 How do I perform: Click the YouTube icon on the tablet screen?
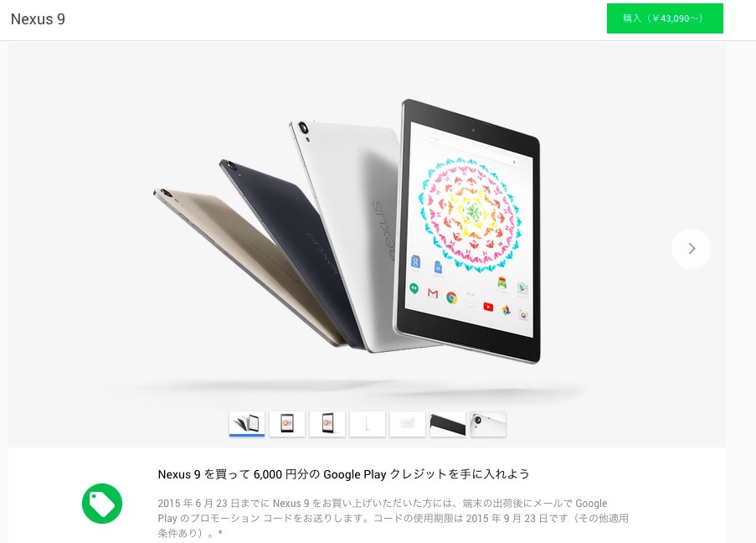[488, 307]
